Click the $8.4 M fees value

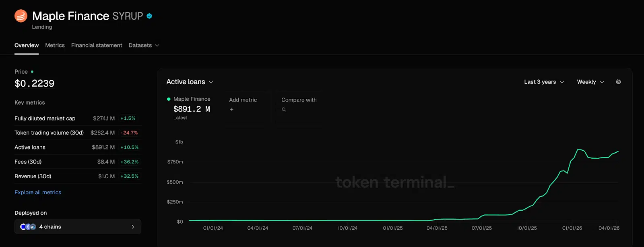coord(106,162)
